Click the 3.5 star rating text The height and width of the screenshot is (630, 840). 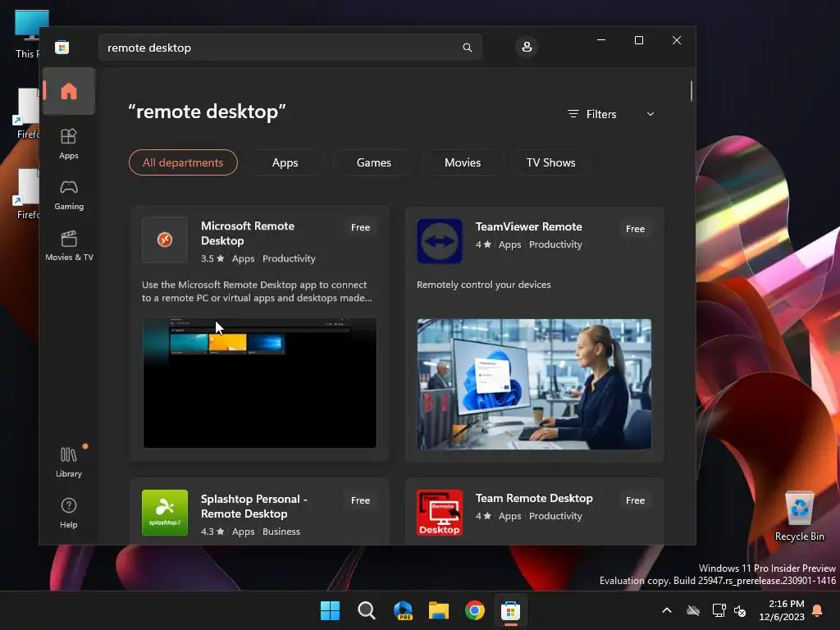(212, 258)
